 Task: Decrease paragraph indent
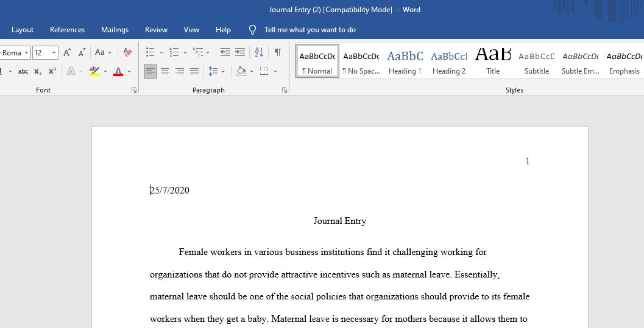[225, 52]
